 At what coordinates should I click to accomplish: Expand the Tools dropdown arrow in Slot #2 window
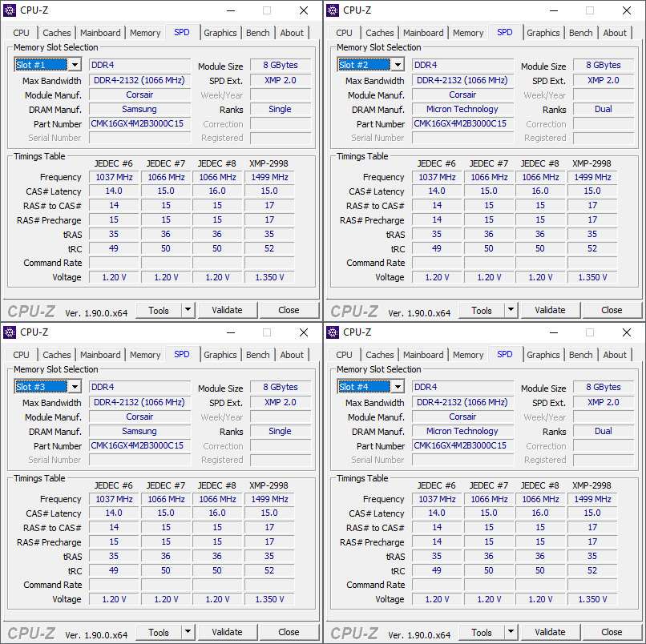click(511, 310)
